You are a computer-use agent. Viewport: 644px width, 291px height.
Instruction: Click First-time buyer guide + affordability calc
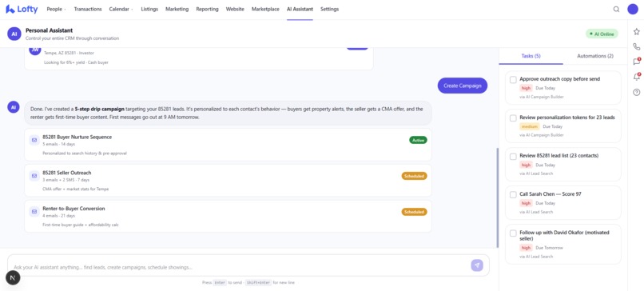click(81, 225)
